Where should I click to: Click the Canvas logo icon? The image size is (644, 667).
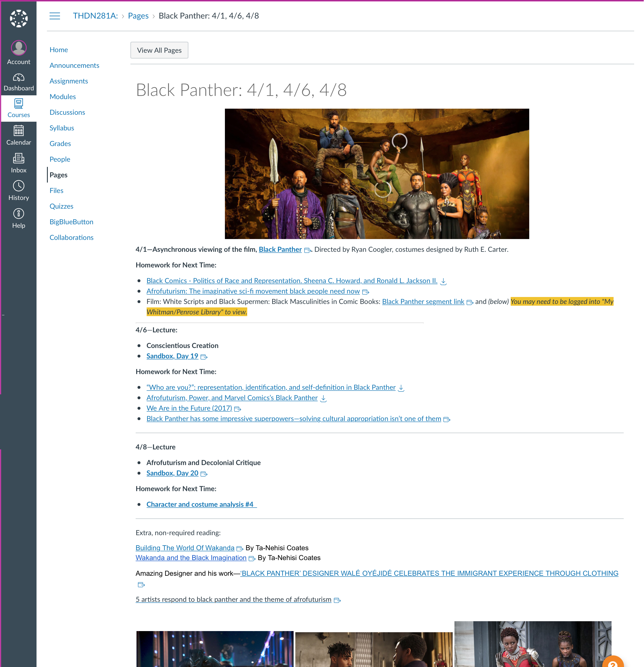[x=18, y=18]
